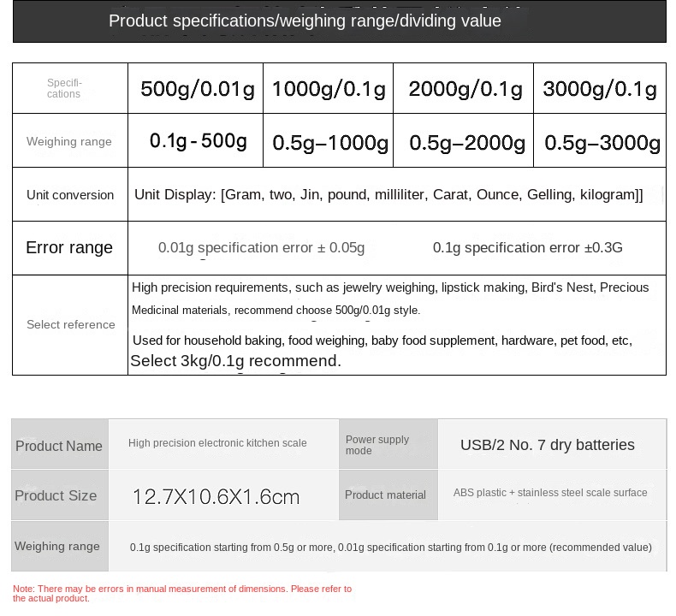The image size is (676, 616).
Task: Click the '0.1g specification error ±0.3G' text
Action: (x=527, y=248)
